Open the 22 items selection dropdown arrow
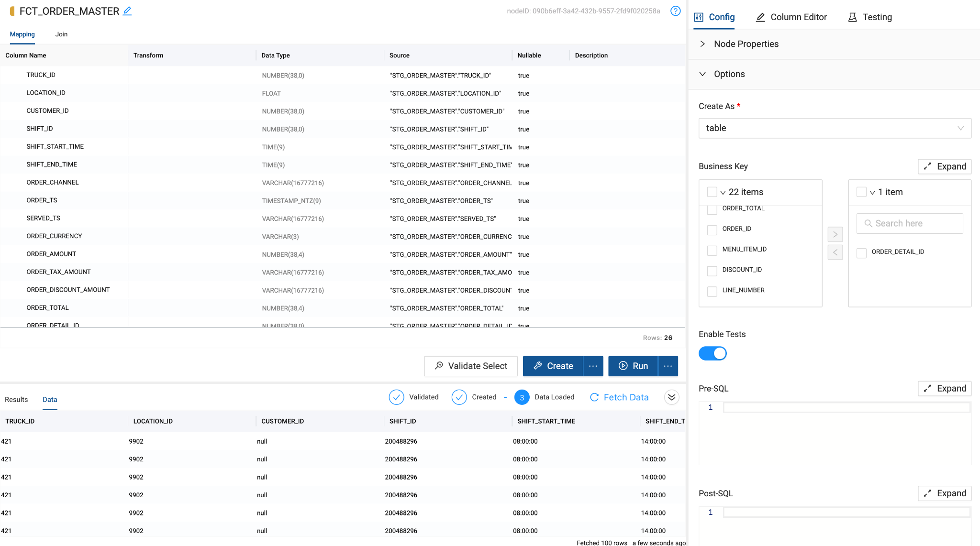The width and height of the screenshot is (980, 546). 723,193
